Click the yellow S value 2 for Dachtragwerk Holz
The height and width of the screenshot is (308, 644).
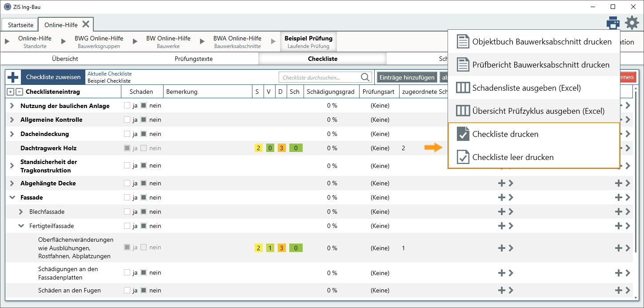259,148
